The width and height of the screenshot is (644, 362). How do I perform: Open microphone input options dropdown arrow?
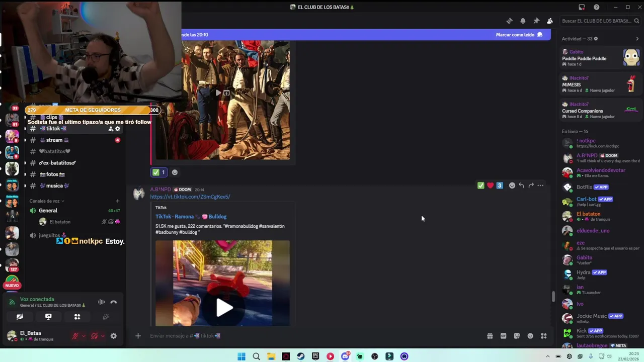[x=84, y=336]
